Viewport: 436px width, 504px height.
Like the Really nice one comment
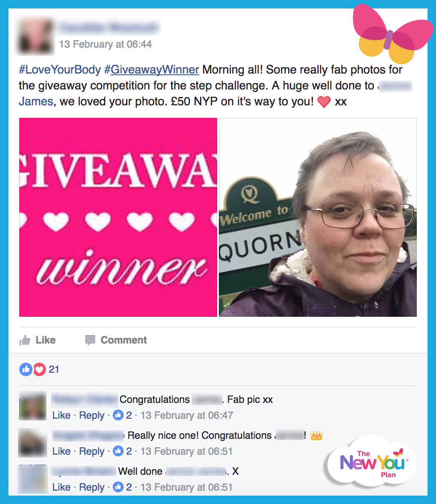(61, 451)
